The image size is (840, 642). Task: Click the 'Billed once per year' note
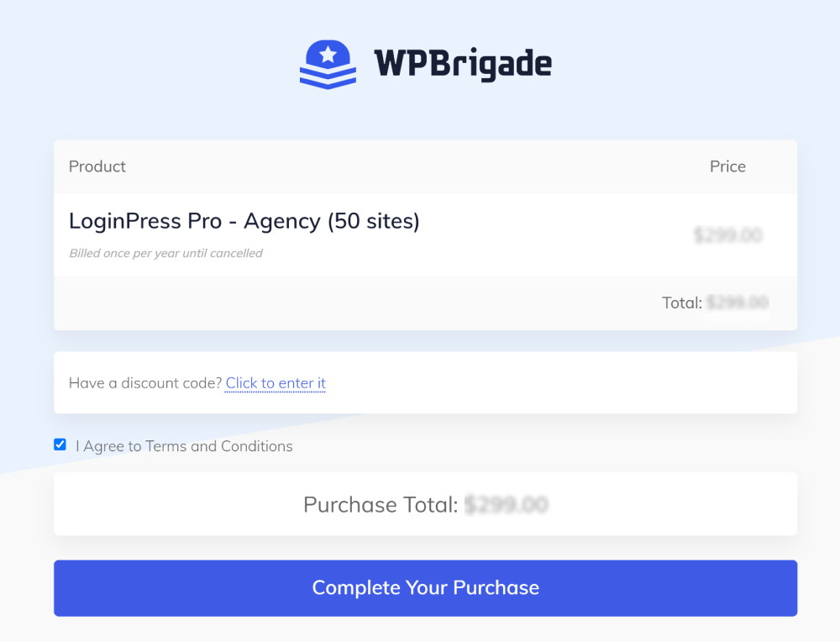[165, 253]
